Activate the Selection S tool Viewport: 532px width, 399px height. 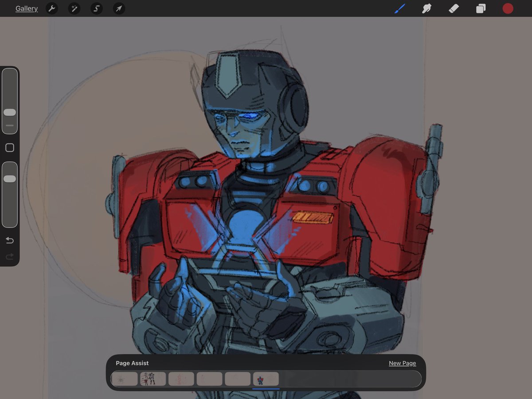click(x=96, y=8)
